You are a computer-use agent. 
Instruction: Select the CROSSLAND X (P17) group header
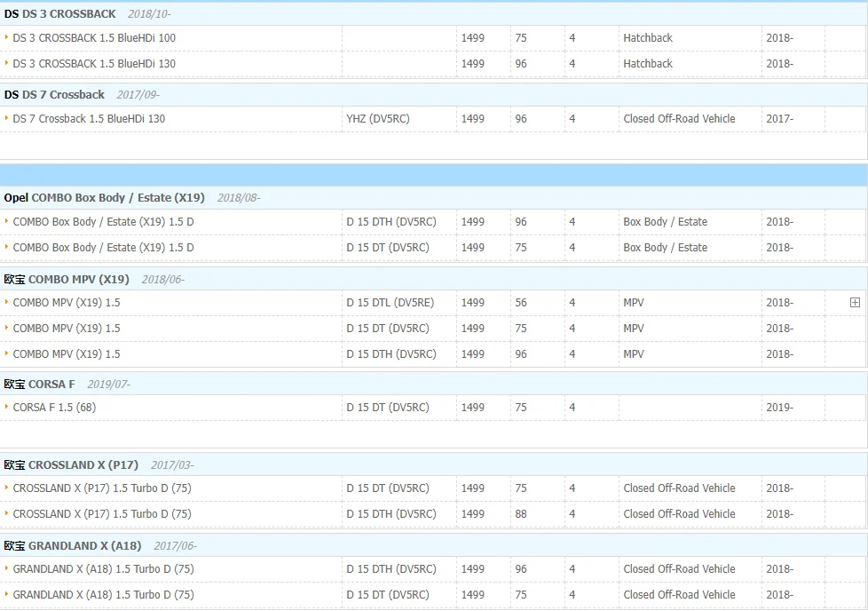coord(71,465)
